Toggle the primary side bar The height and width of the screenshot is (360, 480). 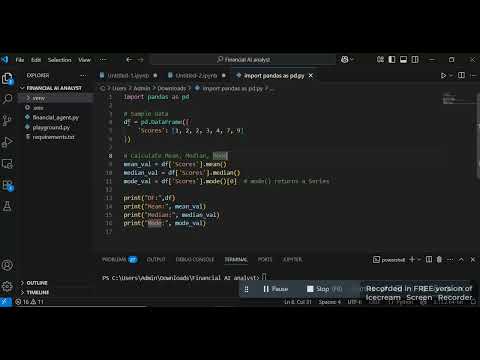tap(392, 59)
